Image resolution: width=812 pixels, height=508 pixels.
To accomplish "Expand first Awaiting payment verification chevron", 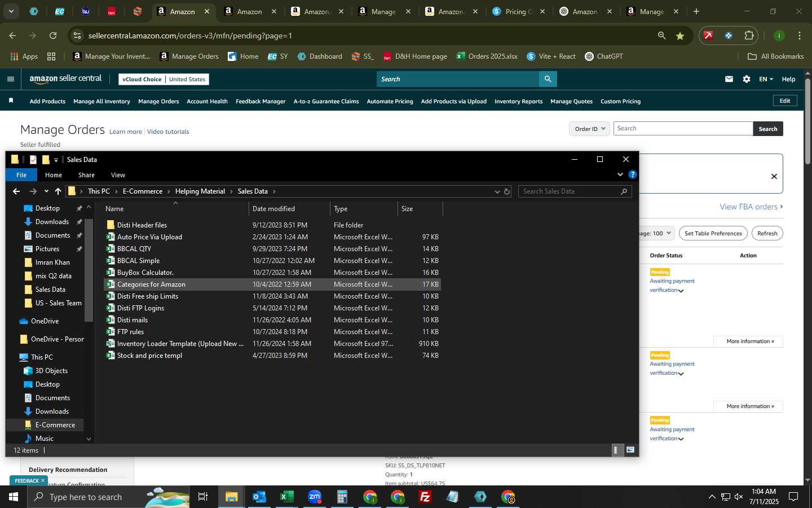I will (681, 291).
